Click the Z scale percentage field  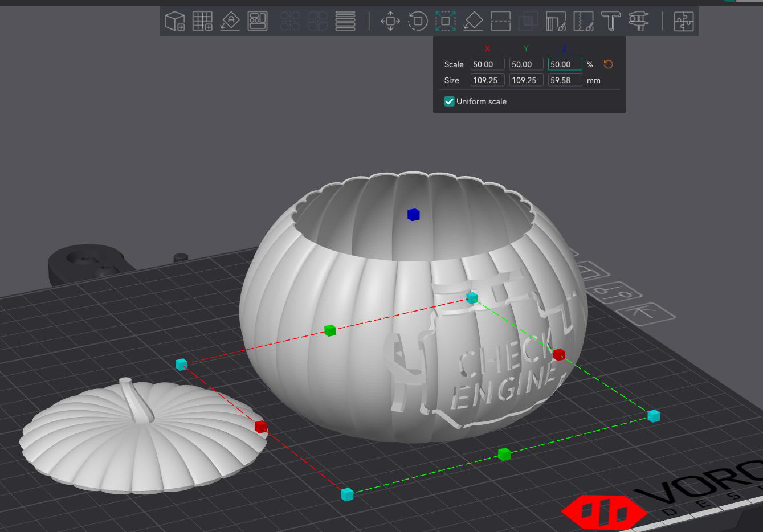tap(565, 64)
